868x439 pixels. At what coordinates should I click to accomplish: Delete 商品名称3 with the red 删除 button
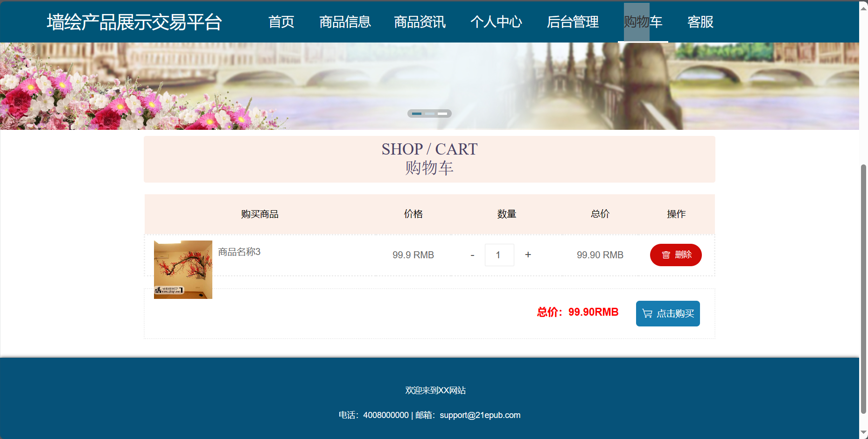pos(676,255)
